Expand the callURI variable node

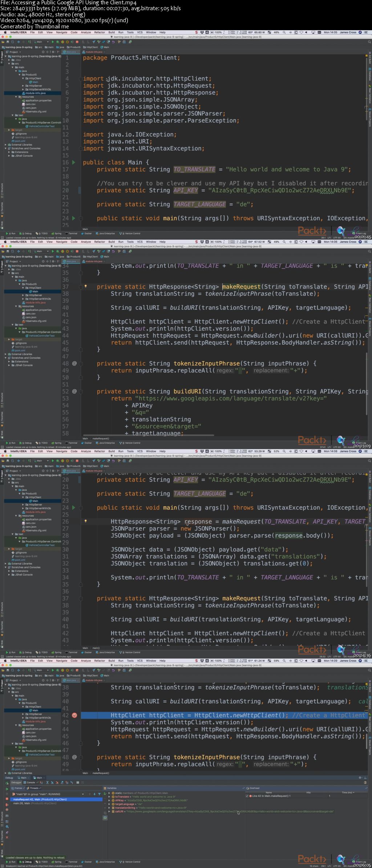pos(109,811)
